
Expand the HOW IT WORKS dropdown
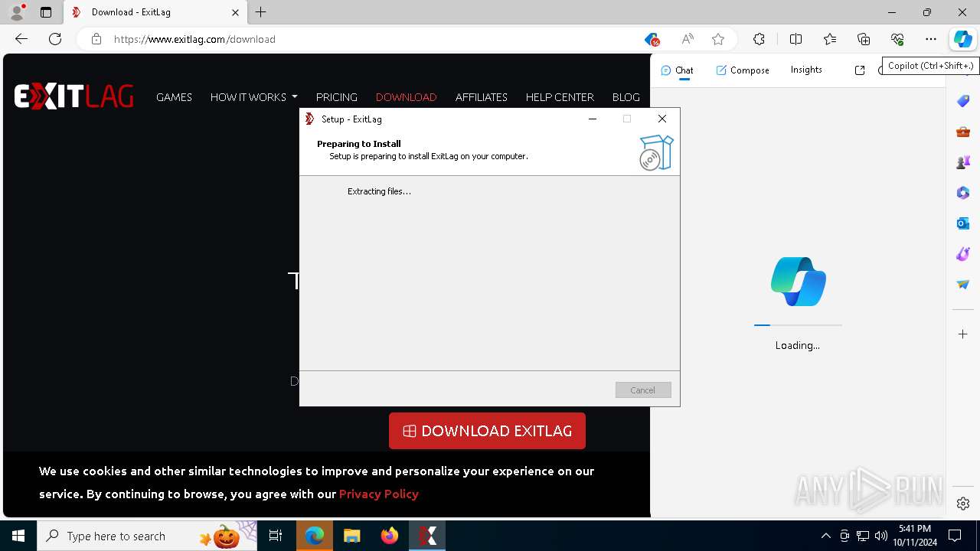(x=253, y=97)
